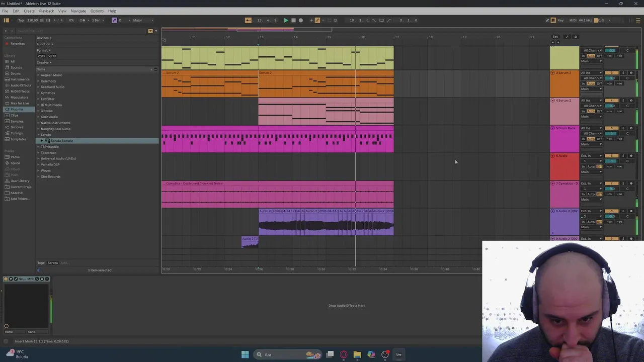Arm the 4 Serum 2 track

tap(631, 101)
